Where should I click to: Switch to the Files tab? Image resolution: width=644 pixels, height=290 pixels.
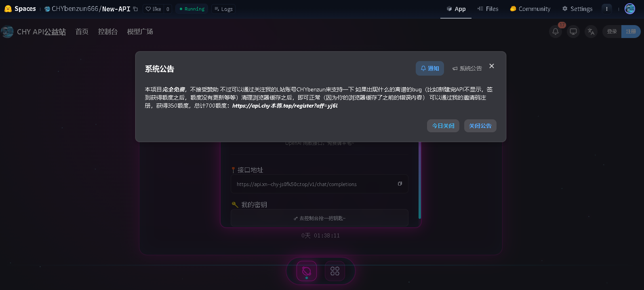coord(488,9)
